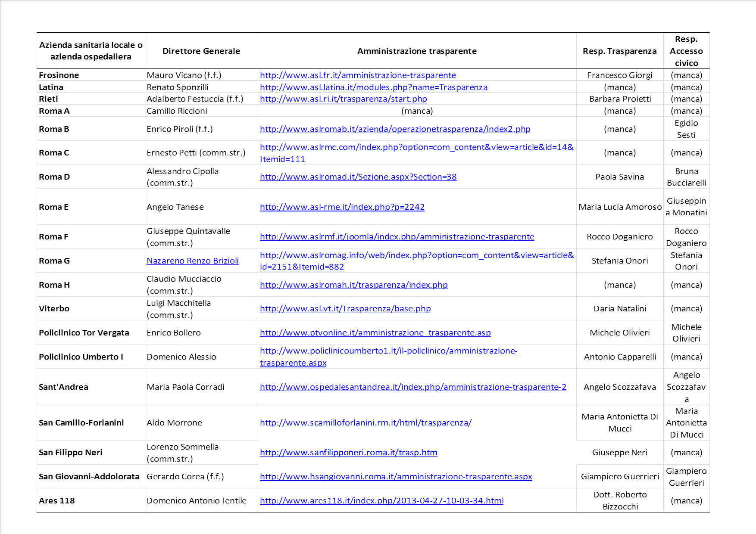This screenshot has width=756, height=534.
Task: Select the 'Sant'Andrea' row label
Action: 63,387
